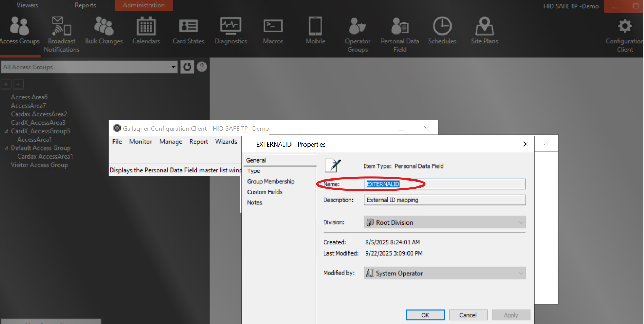
Task: Open the All Access Groups dropdown
Action: click(x=173, y=67)
